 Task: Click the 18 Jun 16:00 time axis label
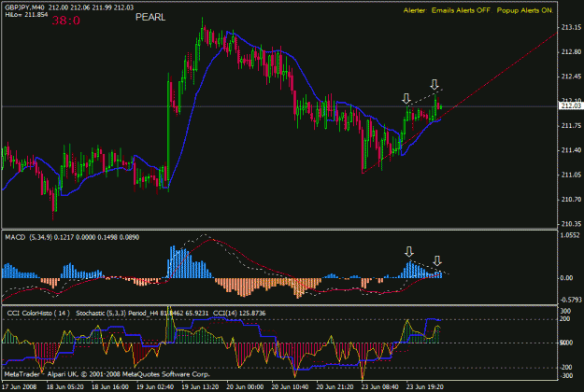point(110,386)
